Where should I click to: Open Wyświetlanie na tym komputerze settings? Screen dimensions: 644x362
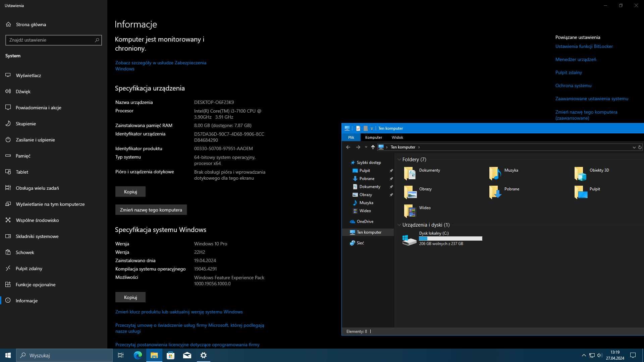[x=54, y=204]
